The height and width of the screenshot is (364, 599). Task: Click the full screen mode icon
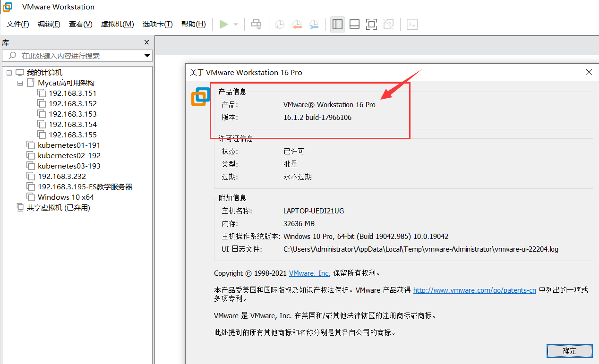372,24
